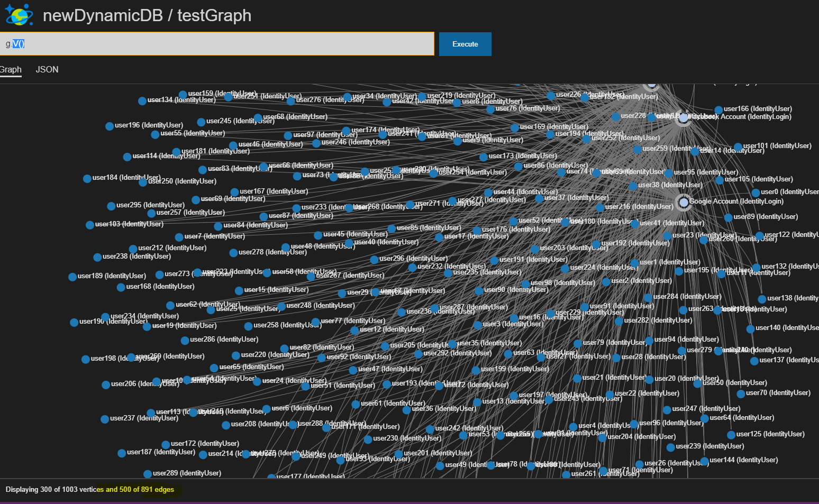819x504 pixels.
Task: Switch to the JSON tab
Action: point(47,69)
